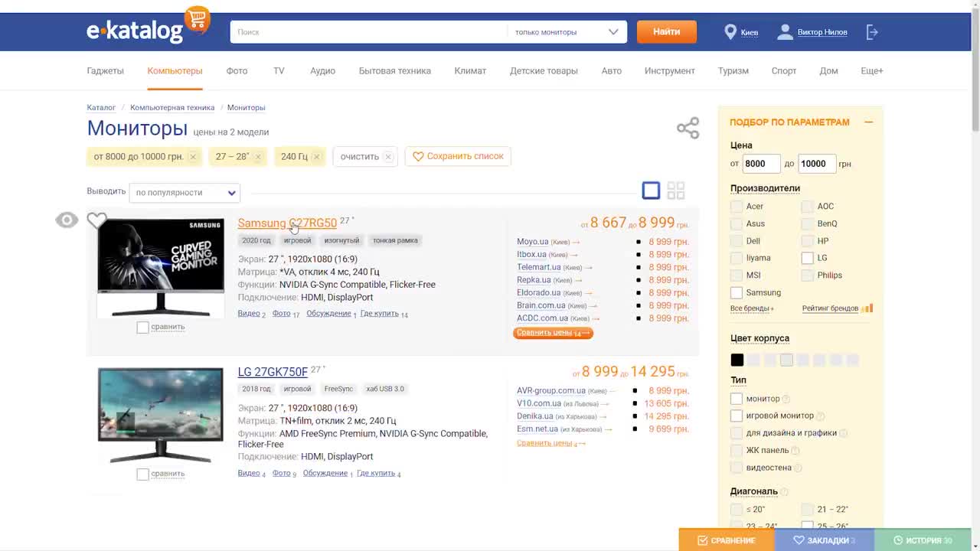Click the maximum price field 10000

coord(817,163)
